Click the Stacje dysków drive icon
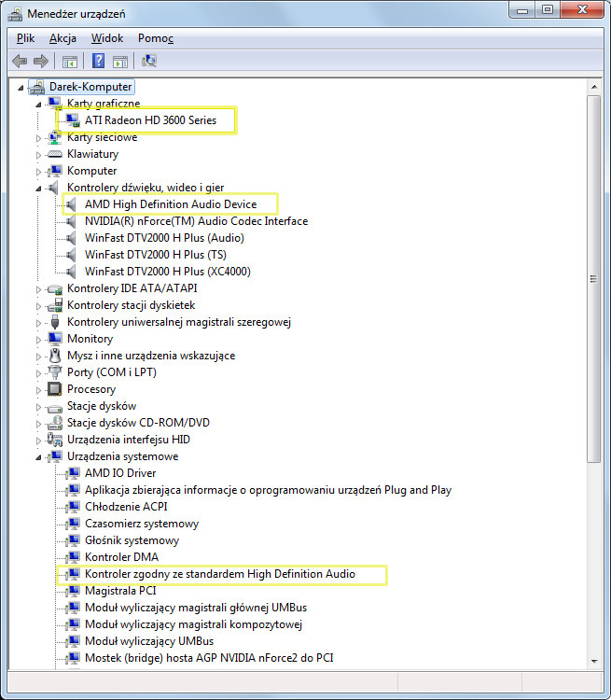 (55, 407)
